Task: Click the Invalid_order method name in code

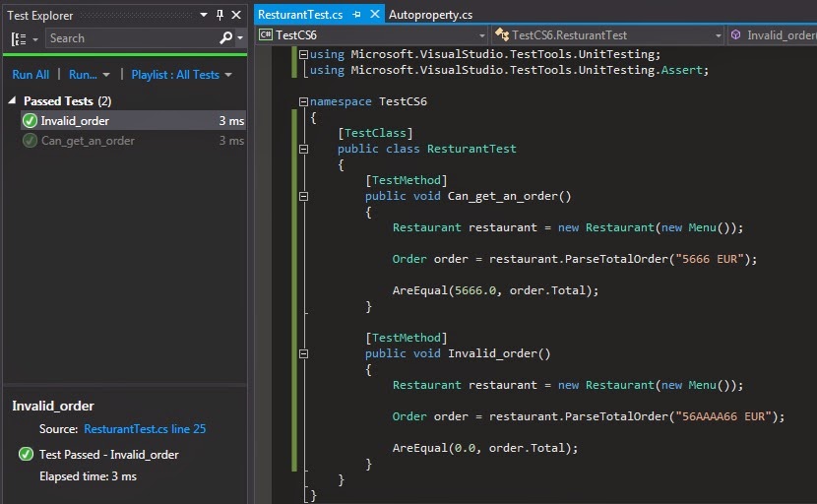Action: 492,353
